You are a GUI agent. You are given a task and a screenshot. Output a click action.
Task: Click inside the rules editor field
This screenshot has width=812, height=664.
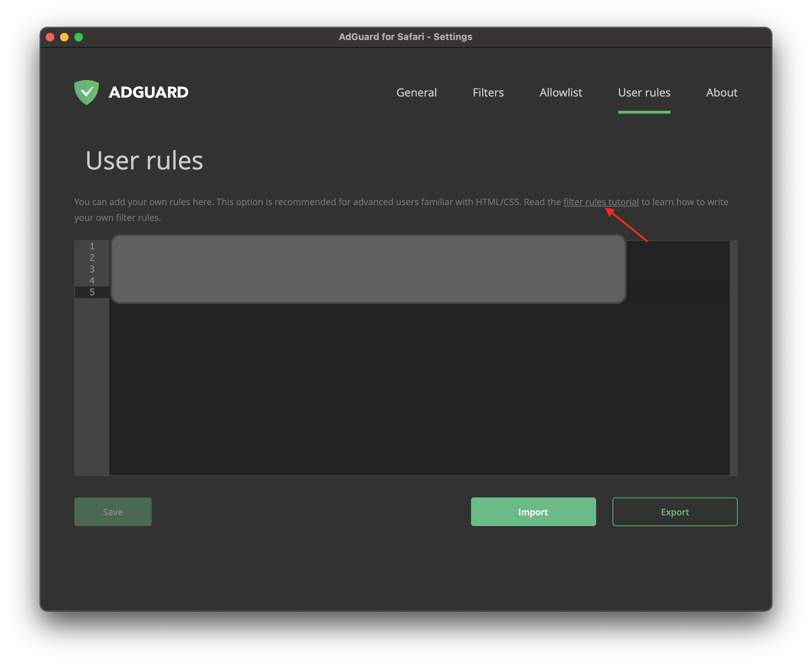[382, 382]
